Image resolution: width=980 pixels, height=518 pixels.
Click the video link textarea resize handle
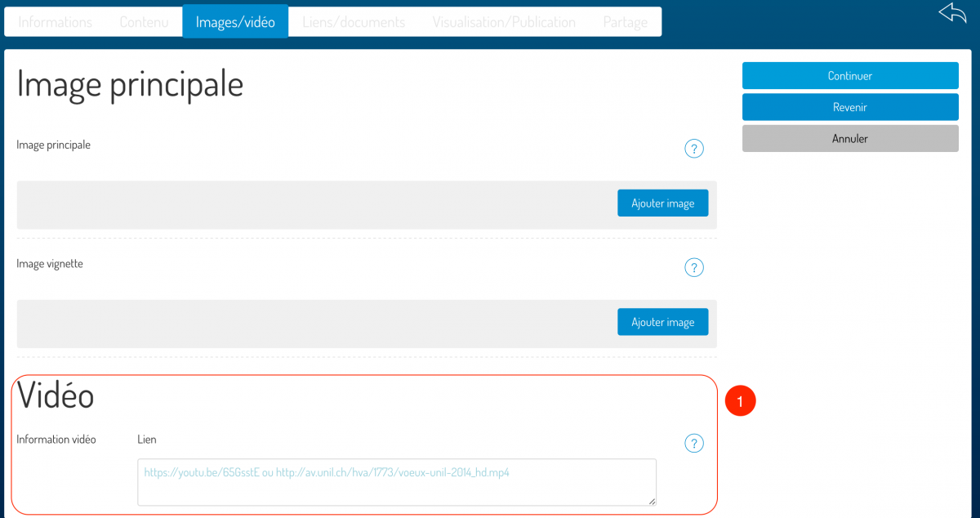651,501
